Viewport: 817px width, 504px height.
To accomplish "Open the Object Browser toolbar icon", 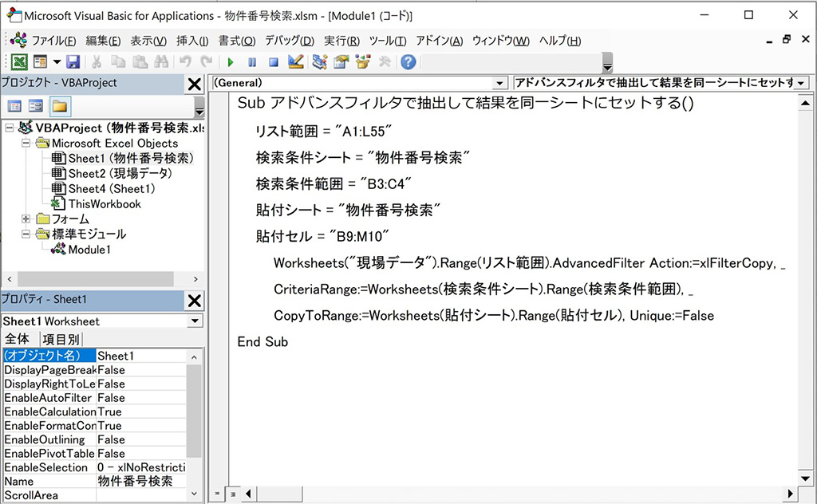I will pyautogui.click(x=363, y=62).
